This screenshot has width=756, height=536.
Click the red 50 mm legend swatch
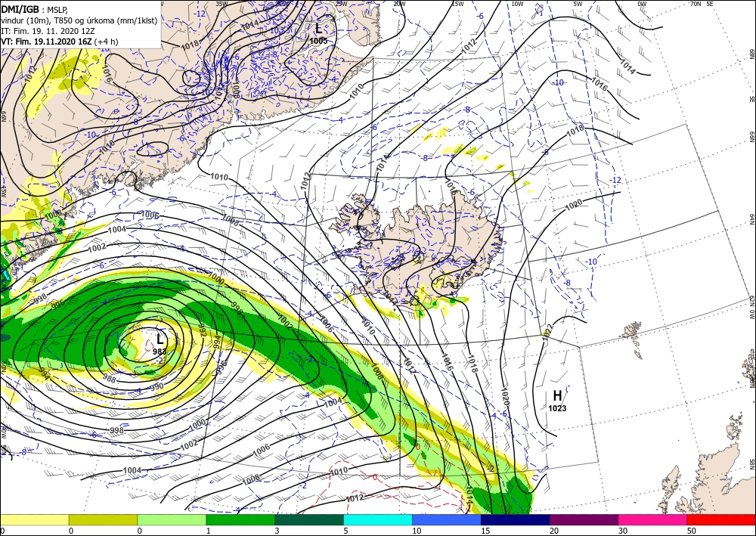tap(721, 519)
